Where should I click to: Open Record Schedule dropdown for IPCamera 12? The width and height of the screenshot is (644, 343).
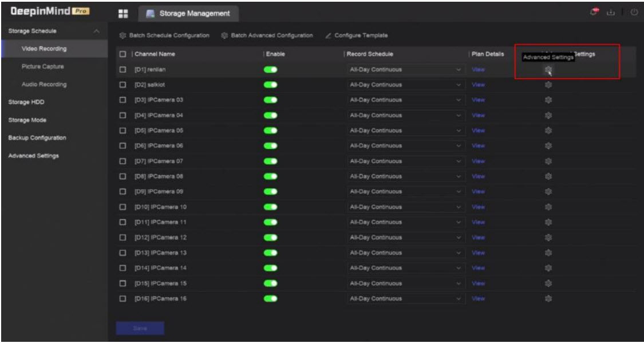(x=404, y=238)
